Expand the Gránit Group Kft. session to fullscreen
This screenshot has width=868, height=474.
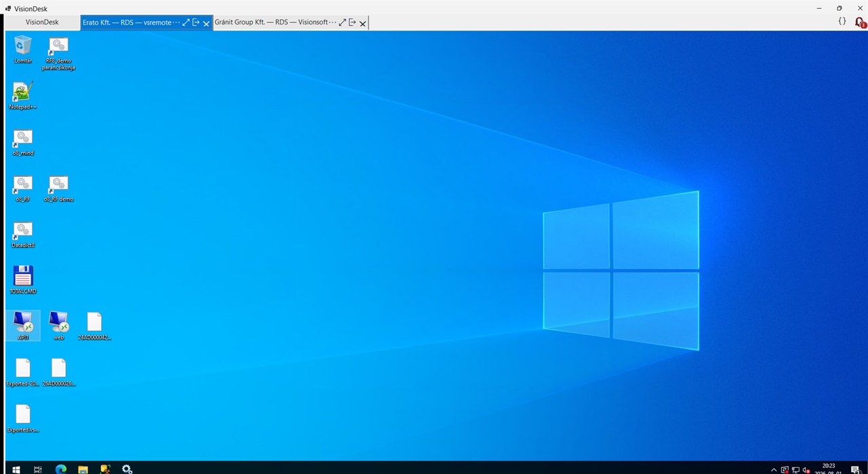point(342,22)
